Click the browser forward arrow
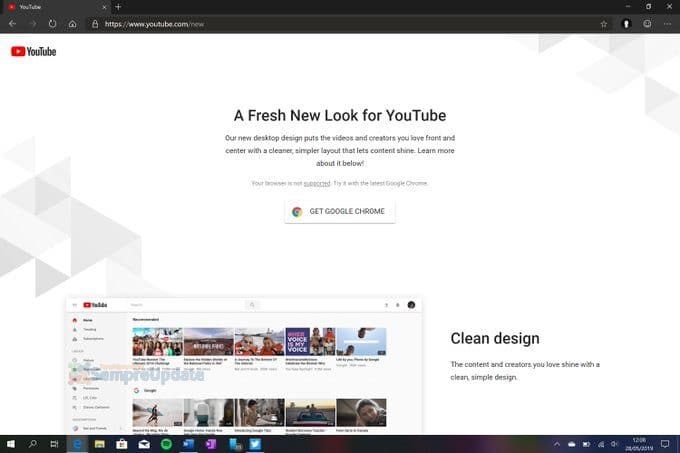Screen dimensions: 680x453 [33, 24]
